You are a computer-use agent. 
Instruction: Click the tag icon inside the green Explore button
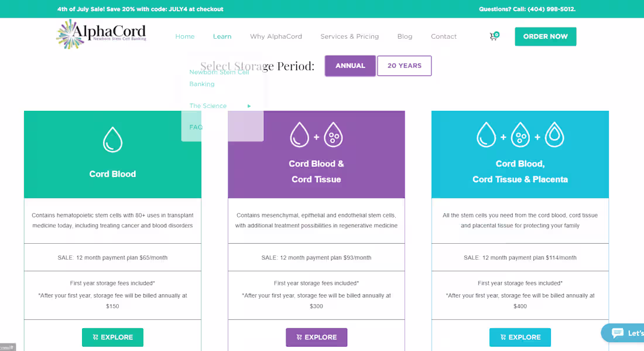(x=95, y=337)
